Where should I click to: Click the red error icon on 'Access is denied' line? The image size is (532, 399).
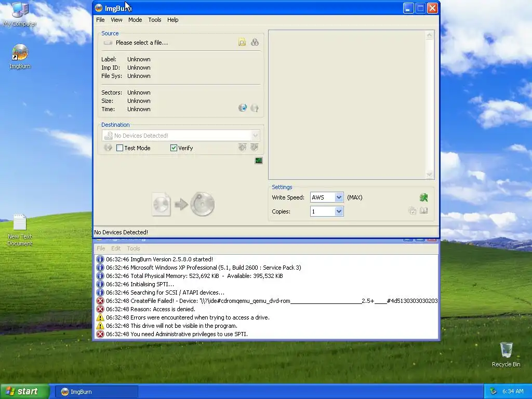pyautogui.click(x=100, y=309)
